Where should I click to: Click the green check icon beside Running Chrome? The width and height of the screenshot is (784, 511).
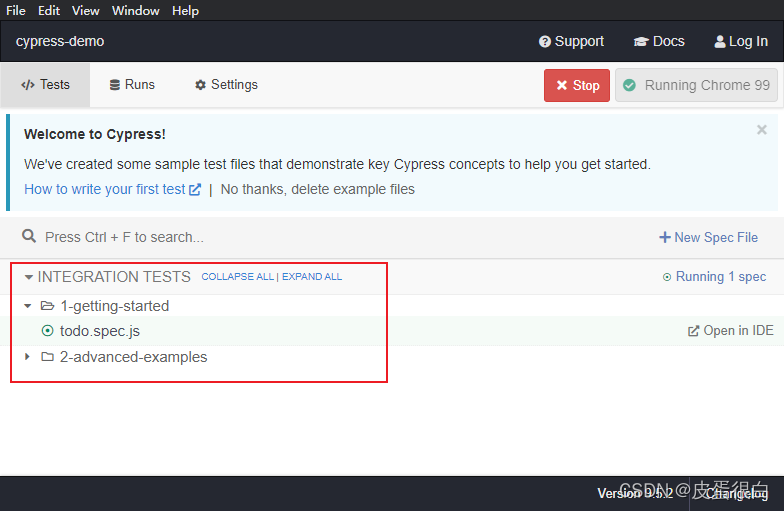[630, 86]
